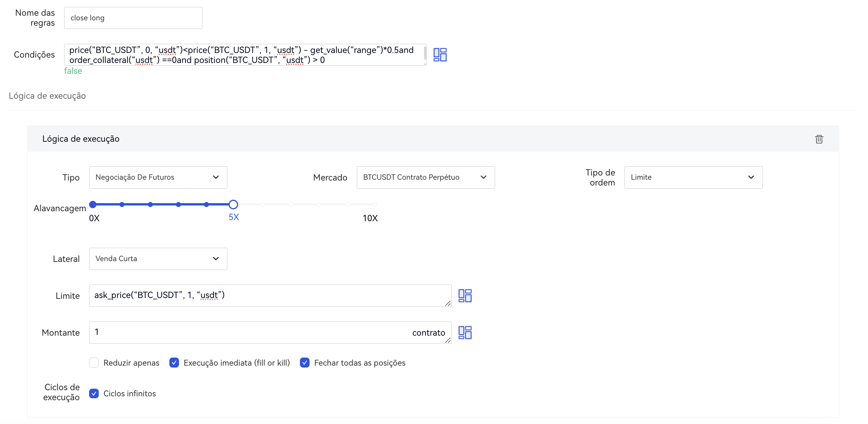
Task: Set leverage slider to 0X starting point
Action: [93, 204]
